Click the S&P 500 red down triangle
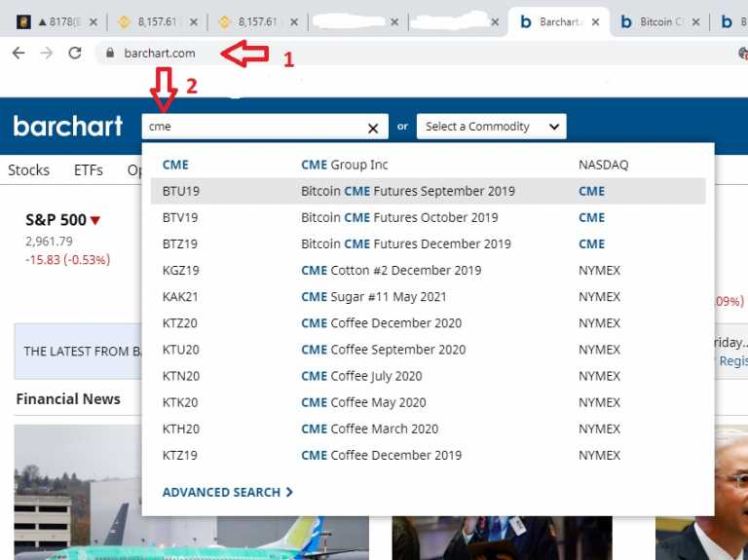This screenshot has width=748, height=560. tap(95, 220)
